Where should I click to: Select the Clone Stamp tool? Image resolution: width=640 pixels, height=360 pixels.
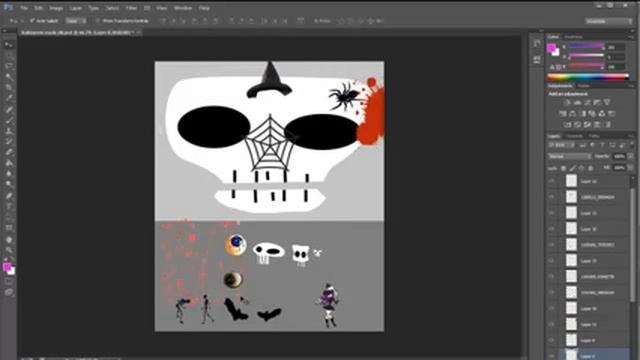click(x=9, y=131)
